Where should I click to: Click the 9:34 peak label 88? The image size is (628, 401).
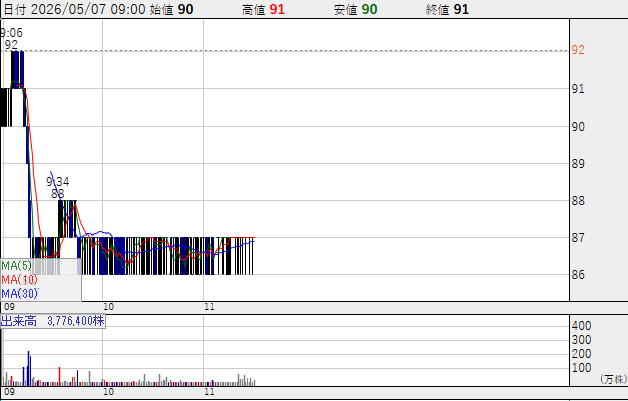tap(58, 194)
